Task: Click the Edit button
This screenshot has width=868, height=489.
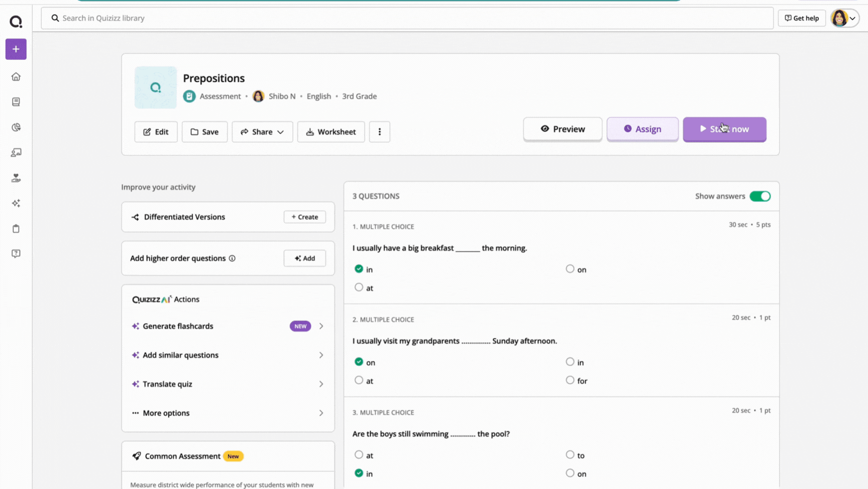Action: pos(156,132)
